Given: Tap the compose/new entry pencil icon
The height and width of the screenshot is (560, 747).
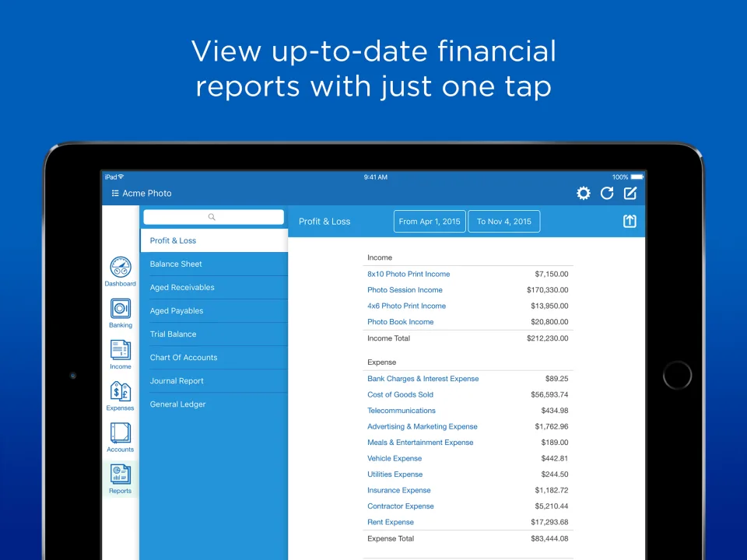Looking at the screenshot, I should pos(630,194).
